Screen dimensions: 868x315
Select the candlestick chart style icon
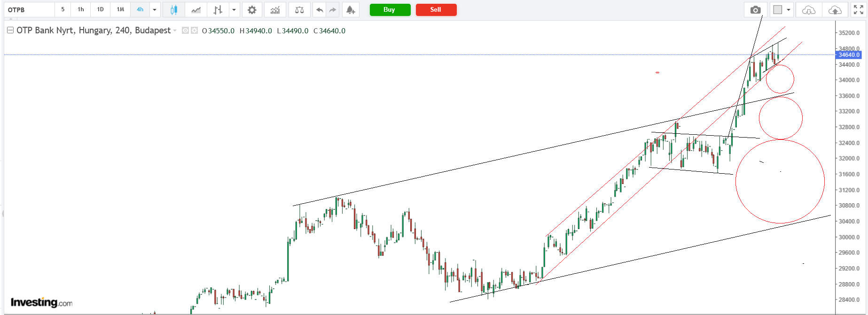tap(173, 10)
